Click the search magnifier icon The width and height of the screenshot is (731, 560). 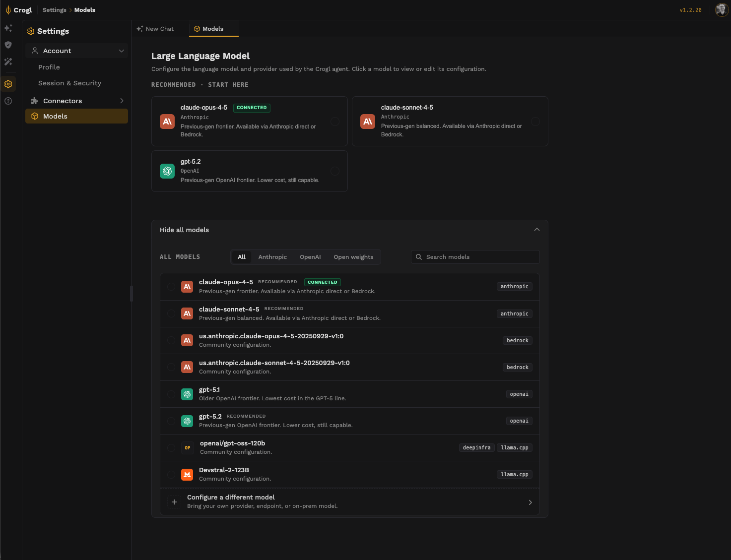(419, 257)
